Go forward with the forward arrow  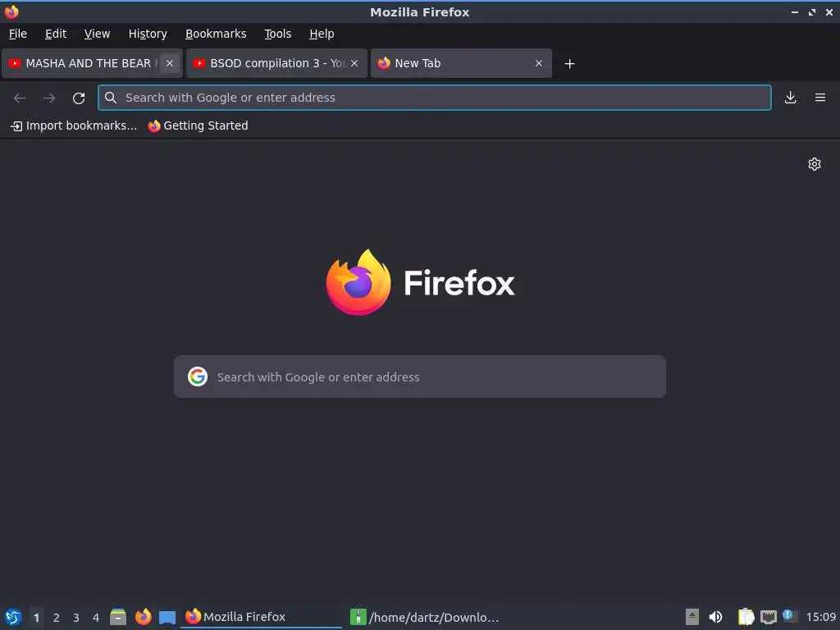(x=48, y=98)
